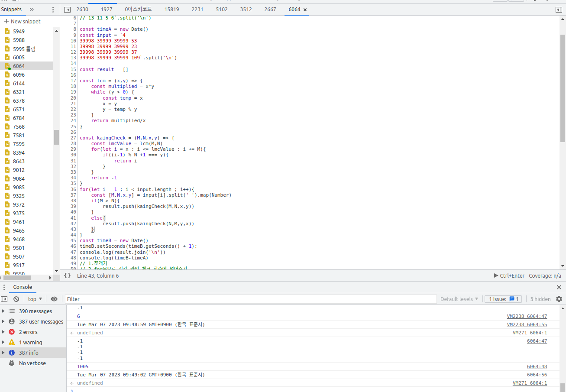Click snippet file icon for 7568

[x=7, y=126]
